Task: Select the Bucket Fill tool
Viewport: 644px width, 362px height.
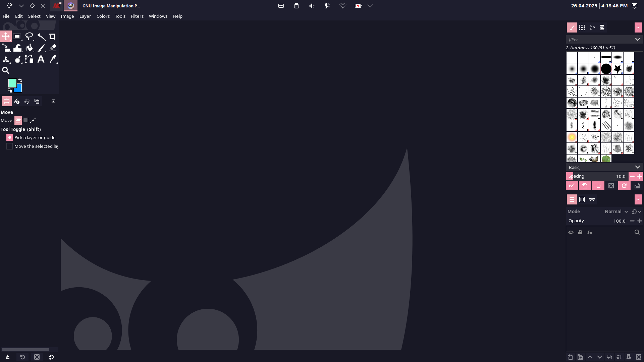Action: 29,48
